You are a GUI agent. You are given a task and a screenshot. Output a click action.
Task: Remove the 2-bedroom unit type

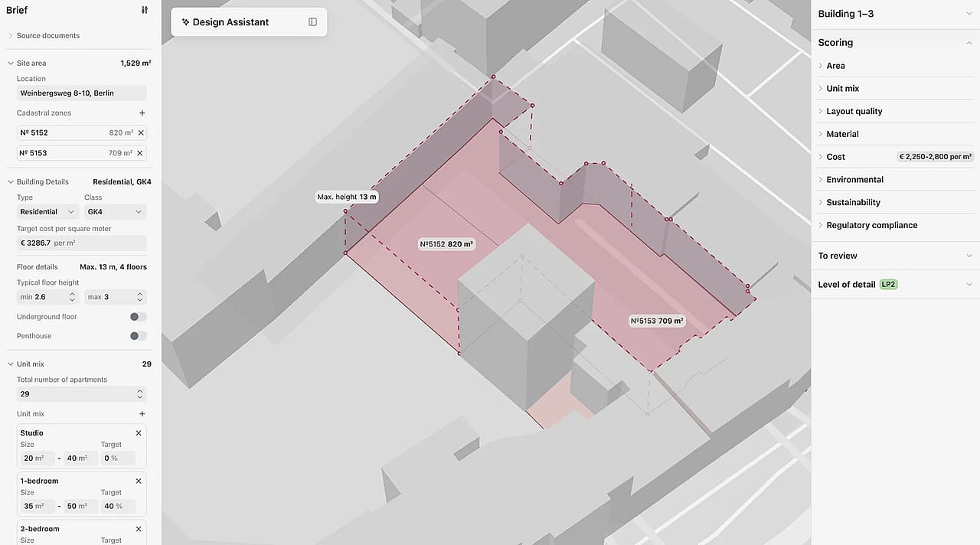pyautogui.click(x=139, y=529)
